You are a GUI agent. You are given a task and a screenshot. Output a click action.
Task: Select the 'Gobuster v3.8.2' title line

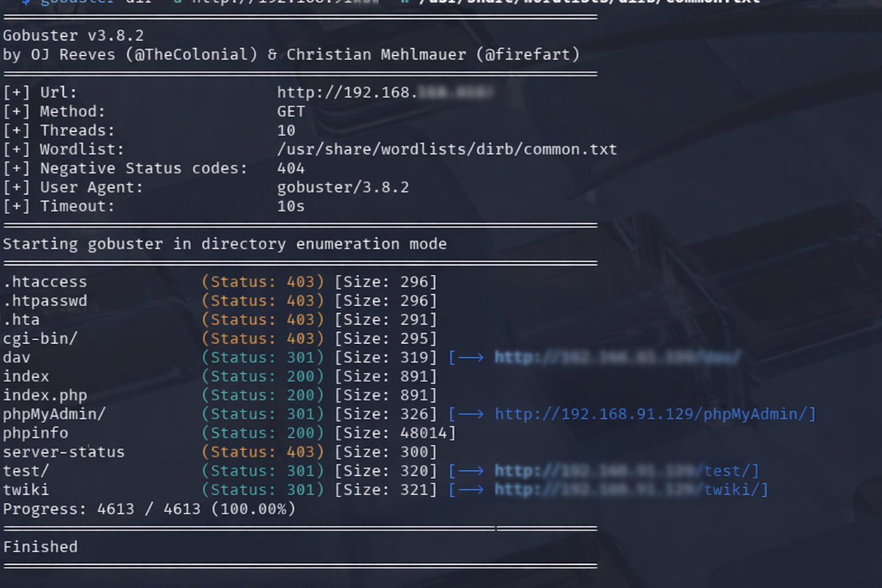[x=73, y=36]
